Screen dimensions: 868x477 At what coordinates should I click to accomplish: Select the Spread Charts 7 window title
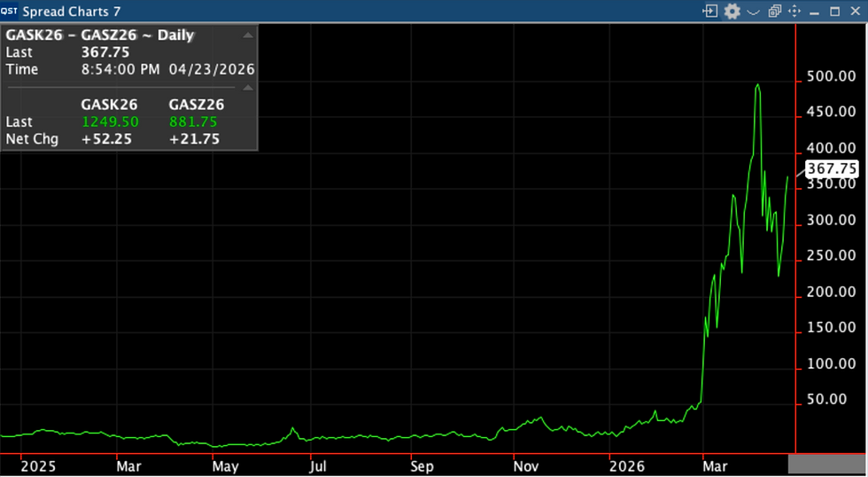coord(72,11)
